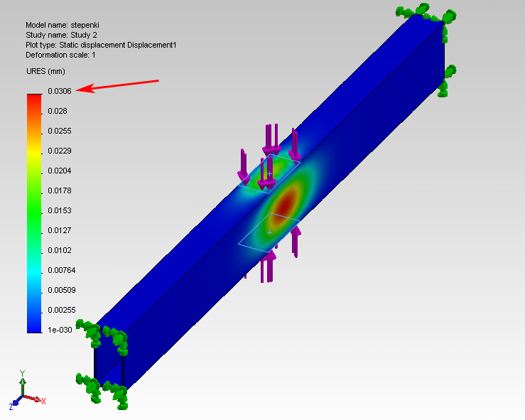Click the legend value 0.0204
525x420 pixels.
[60, 171]
